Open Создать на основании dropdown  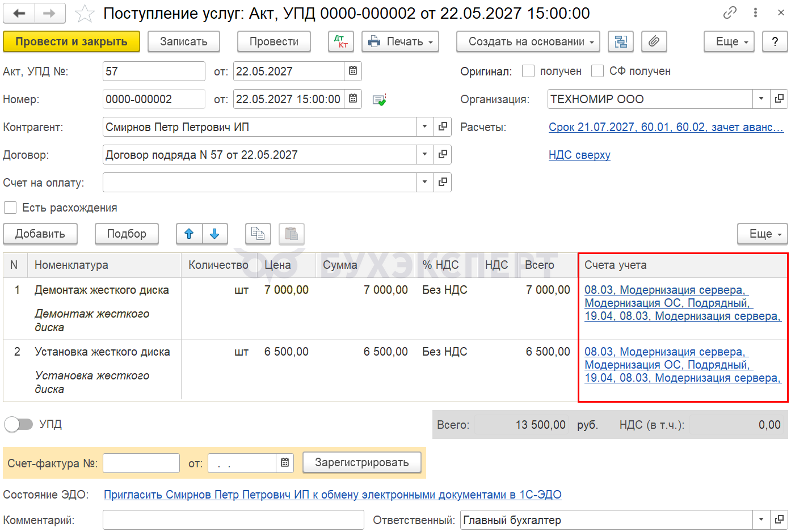528,41
